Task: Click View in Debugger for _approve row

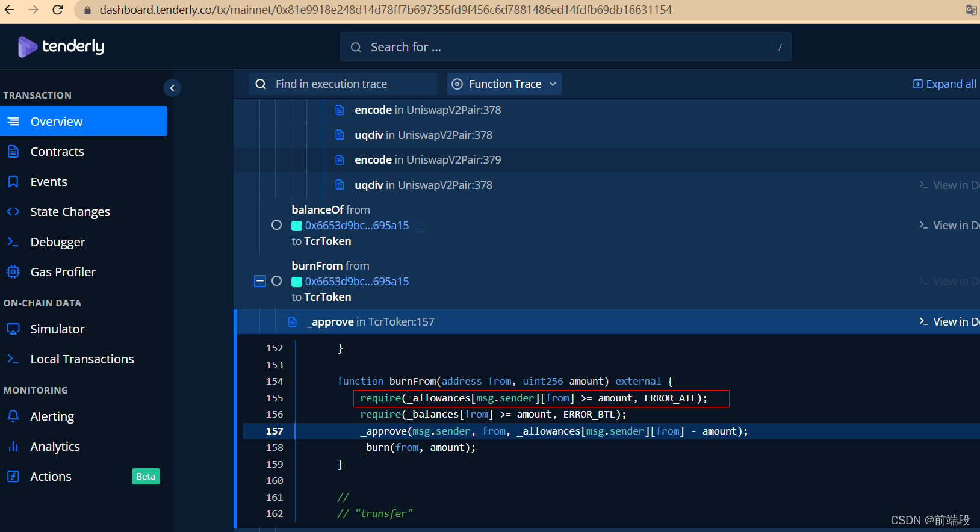Action: pos(949,321)
